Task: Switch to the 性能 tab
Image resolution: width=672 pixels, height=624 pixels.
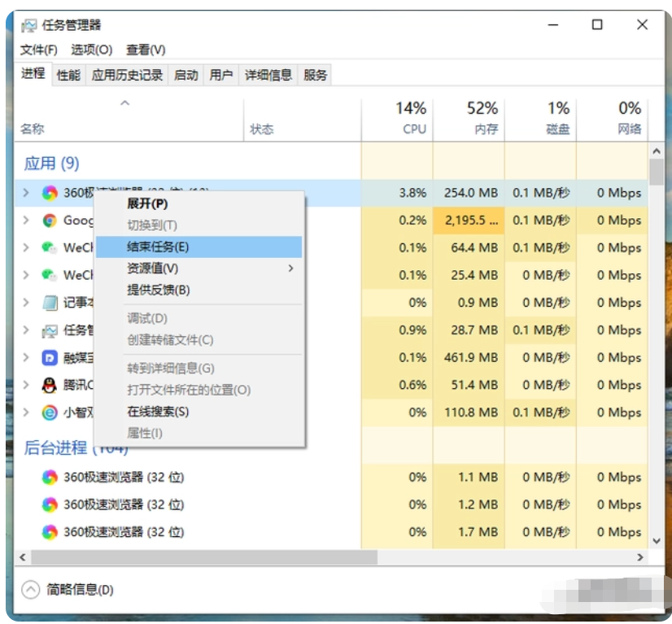Action: tap(68, 75)
